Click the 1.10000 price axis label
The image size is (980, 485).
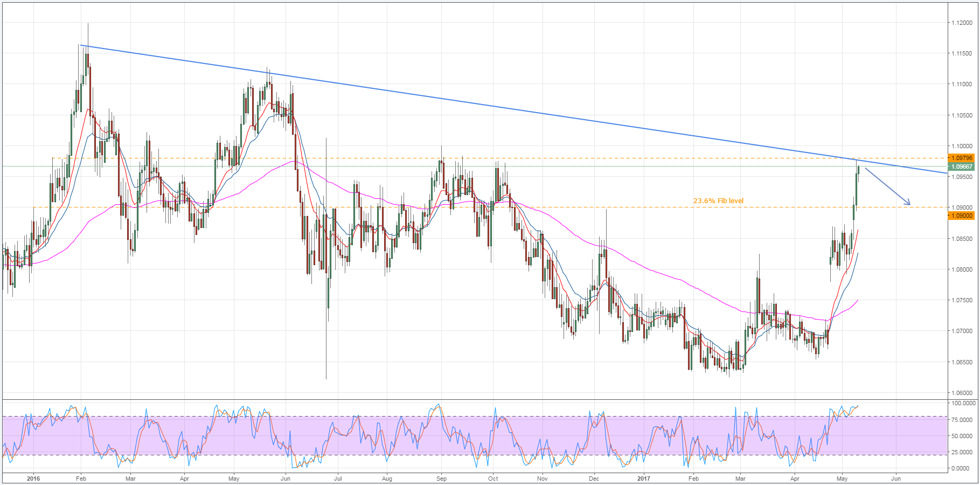(962, 146)
